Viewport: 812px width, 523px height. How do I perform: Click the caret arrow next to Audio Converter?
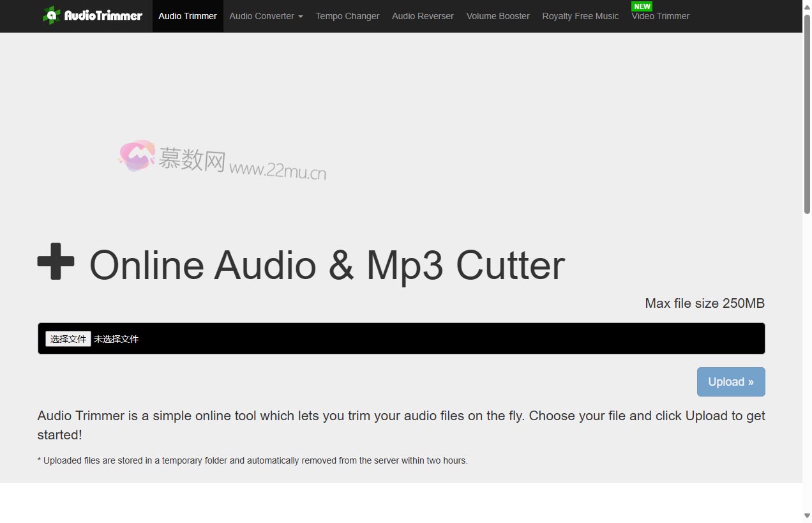301,17
